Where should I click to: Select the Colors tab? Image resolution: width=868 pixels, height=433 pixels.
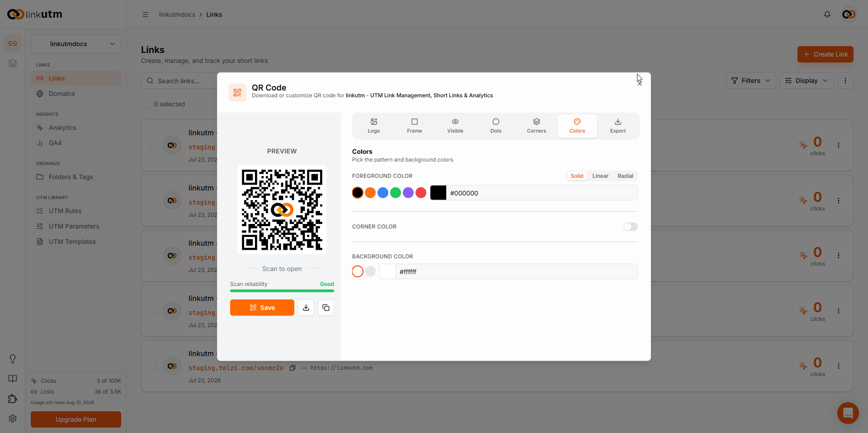tap(577, 126)
